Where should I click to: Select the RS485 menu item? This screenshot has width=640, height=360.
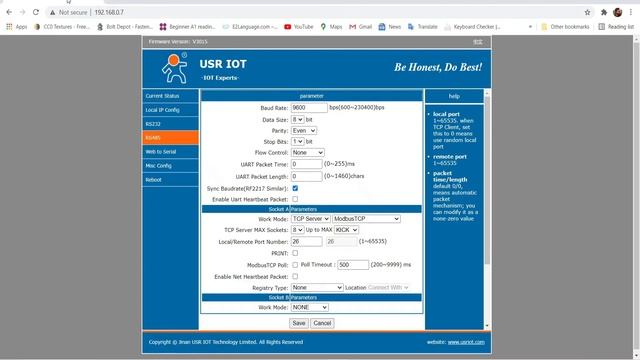pos(171,138)
